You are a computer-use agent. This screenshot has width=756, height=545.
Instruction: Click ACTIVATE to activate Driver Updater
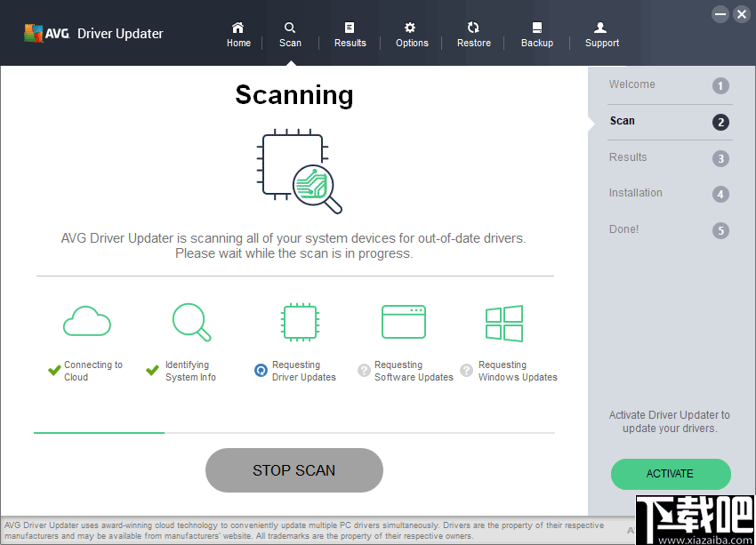[671, 474]
